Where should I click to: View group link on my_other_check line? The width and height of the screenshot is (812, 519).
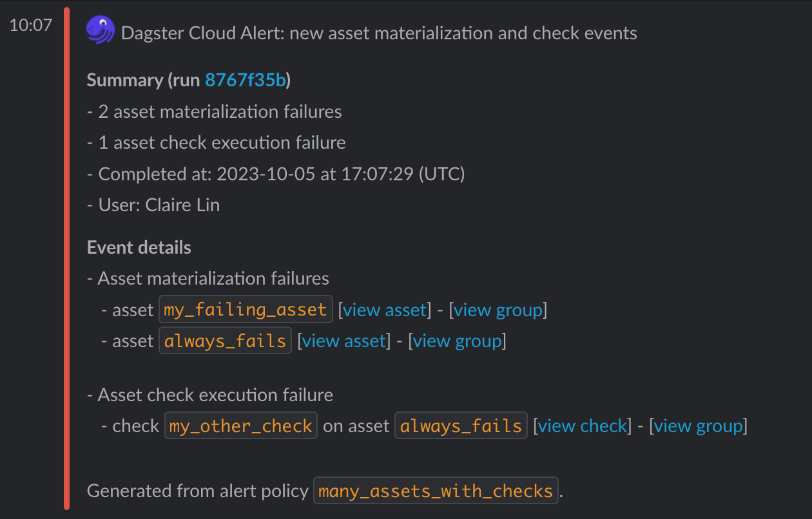pos(699,426)
